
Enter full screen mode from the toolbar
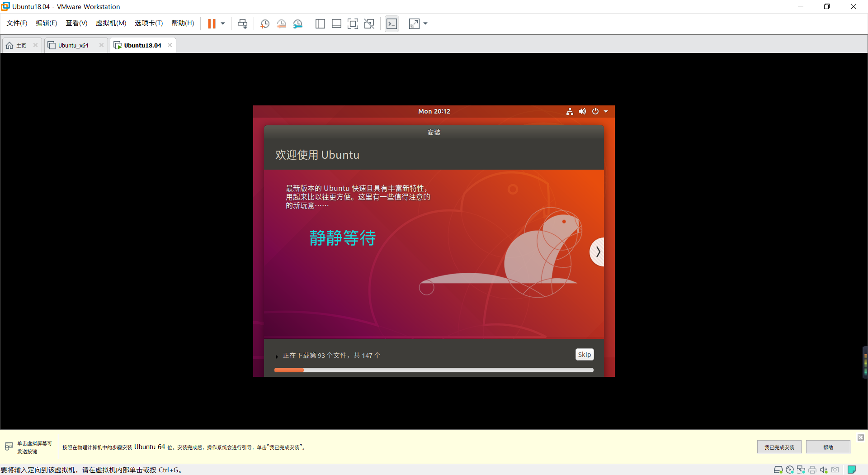click(x=353, y=24)
